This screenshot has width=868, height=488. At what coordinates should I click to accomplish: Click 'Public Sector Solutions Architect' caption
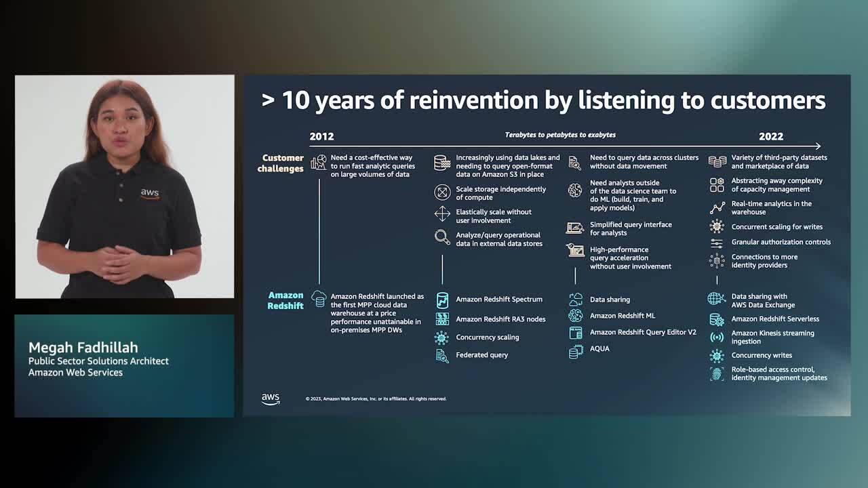tap(98, 361)
